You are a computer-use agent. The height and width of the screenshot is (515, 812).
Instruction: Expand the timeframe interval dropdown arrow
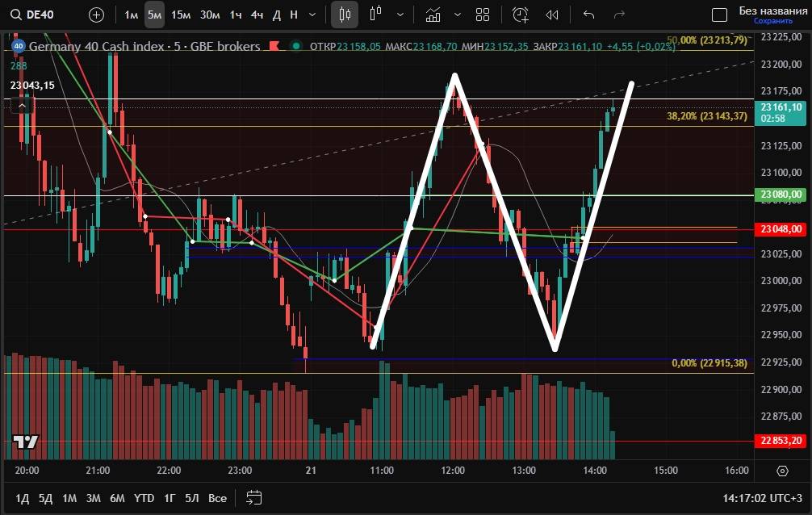[x=312, y=15]
